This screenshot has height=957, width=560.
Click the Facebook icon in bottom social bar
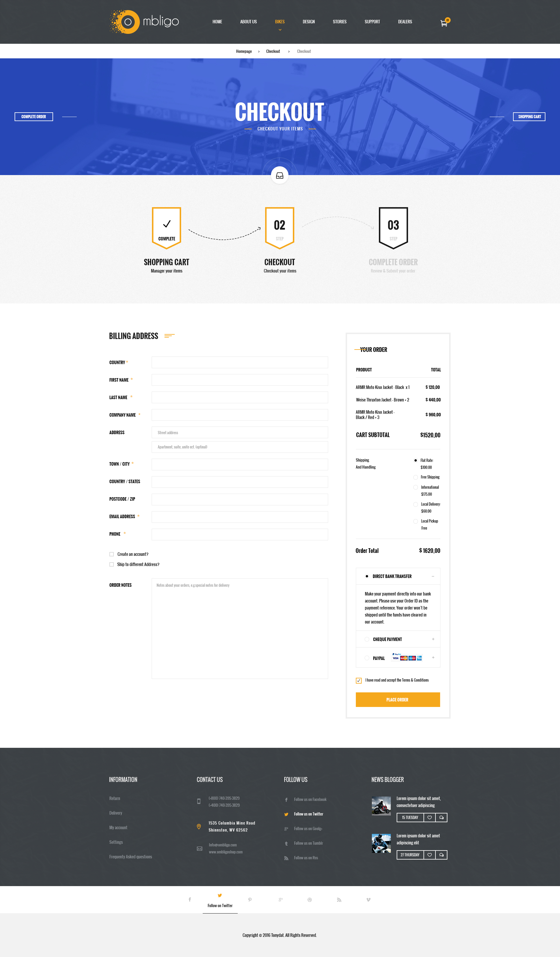(x=190, y=900)
